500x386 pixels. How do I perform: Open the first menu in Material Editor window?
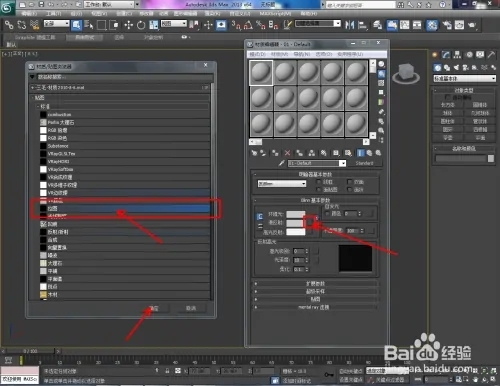point(257,54)
